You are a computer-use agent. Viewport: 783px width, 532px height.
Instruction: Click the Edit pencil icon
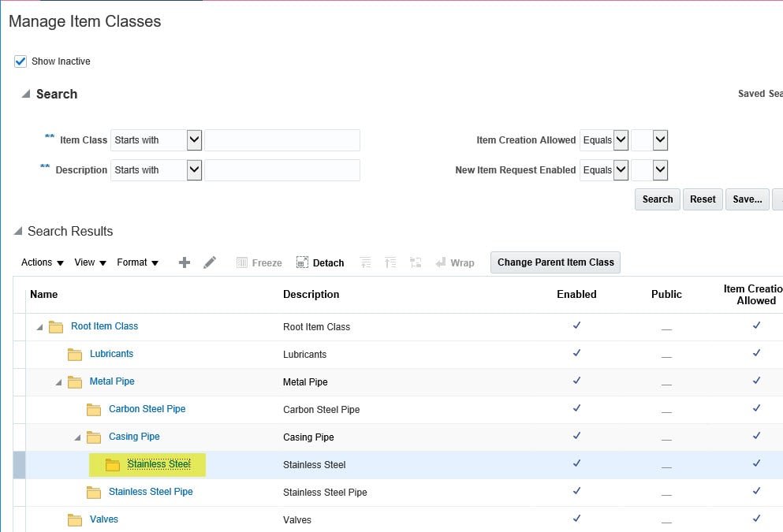210,262
